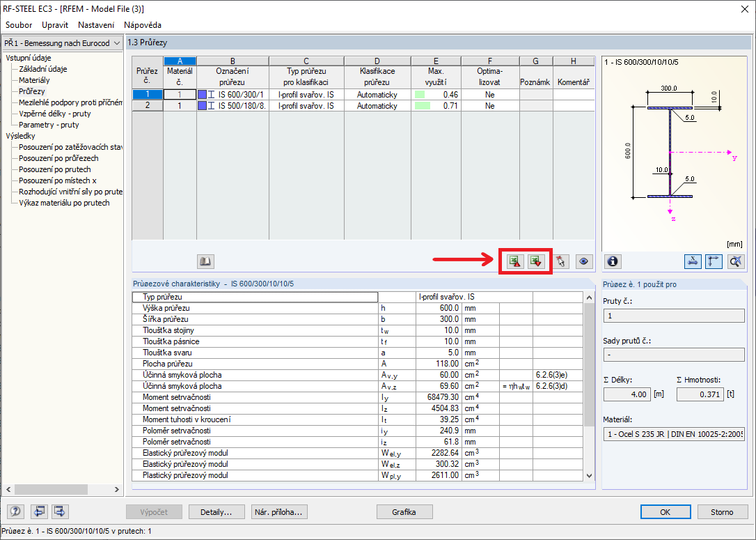Click green utilization bar beside 0.71
The width and height of the screenshot is (756, 540).
(x=422, y=106)
